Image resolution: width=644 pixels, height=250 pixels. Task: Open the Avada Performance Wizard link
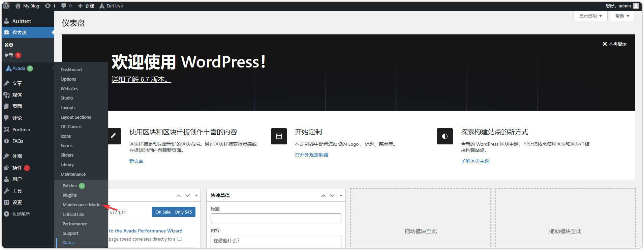[146, 231]
